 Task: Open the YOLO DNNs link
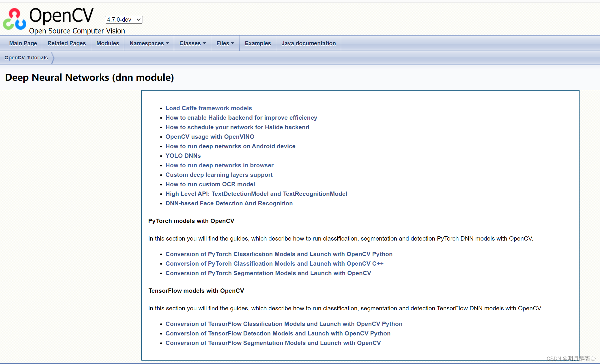pyautogui.click(x=183, y=156)
